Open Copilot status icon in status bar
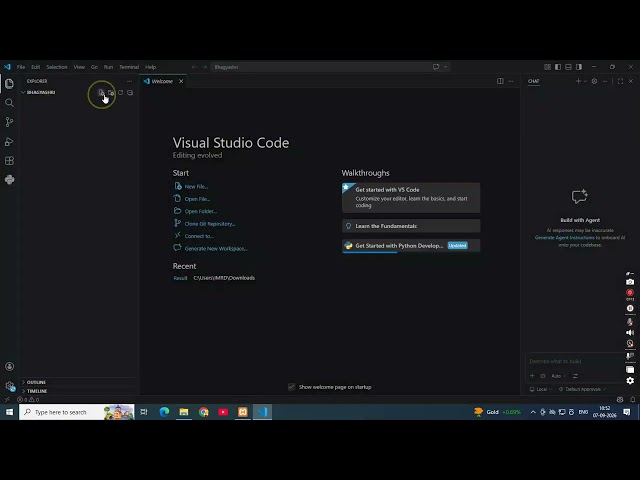This screenshot has height=480, width=640. pyautogui.click(x=620, y=400)
